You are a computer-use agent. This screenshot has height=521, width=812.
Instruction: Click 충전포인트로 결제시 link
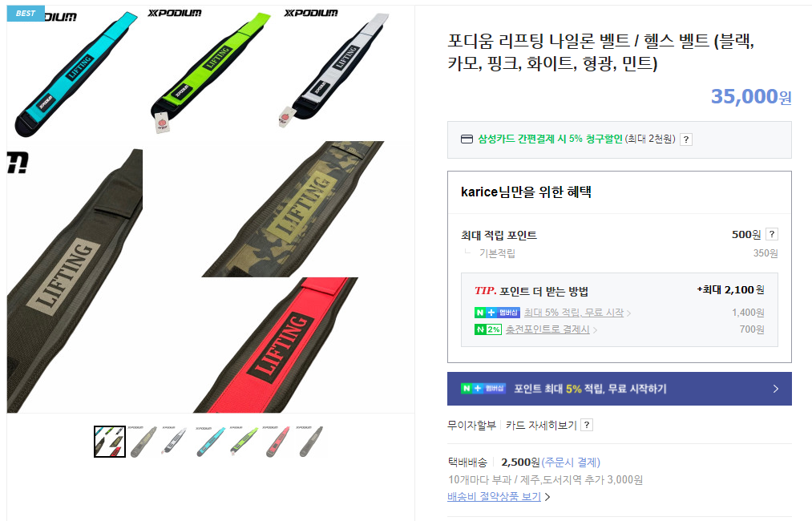pos(547,329)
